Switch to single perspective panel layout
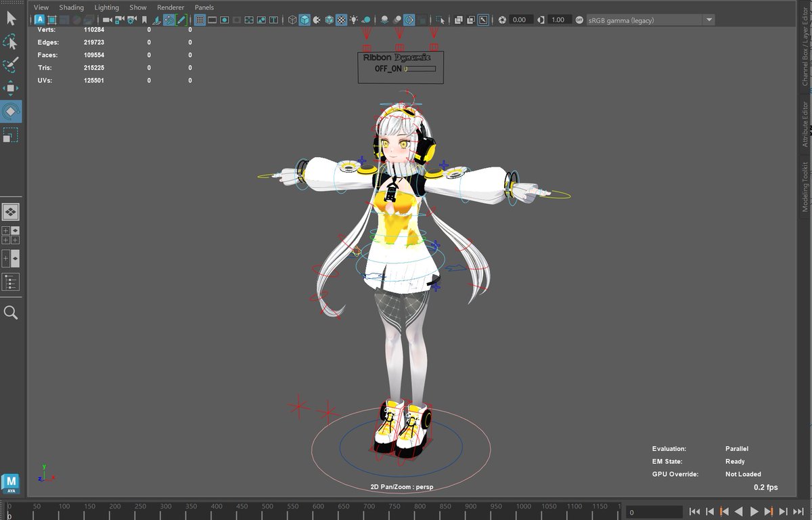 coord(11,212)
